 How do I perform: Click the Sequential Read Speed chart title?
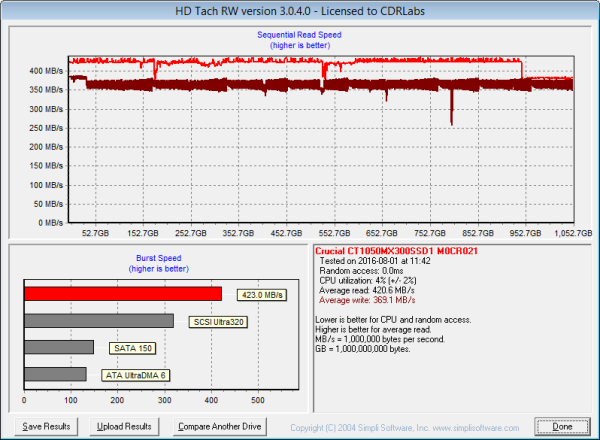[x=299, y=35]
